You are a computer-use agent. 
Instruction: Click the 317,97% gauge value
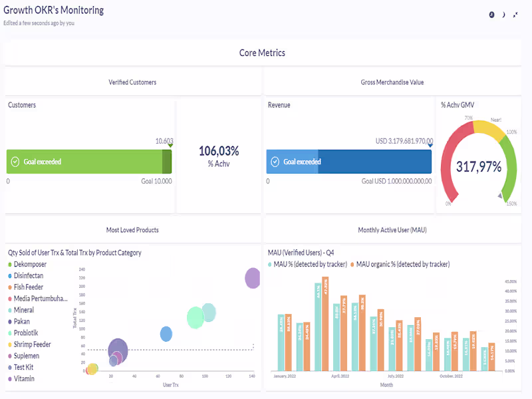(479, 167)
